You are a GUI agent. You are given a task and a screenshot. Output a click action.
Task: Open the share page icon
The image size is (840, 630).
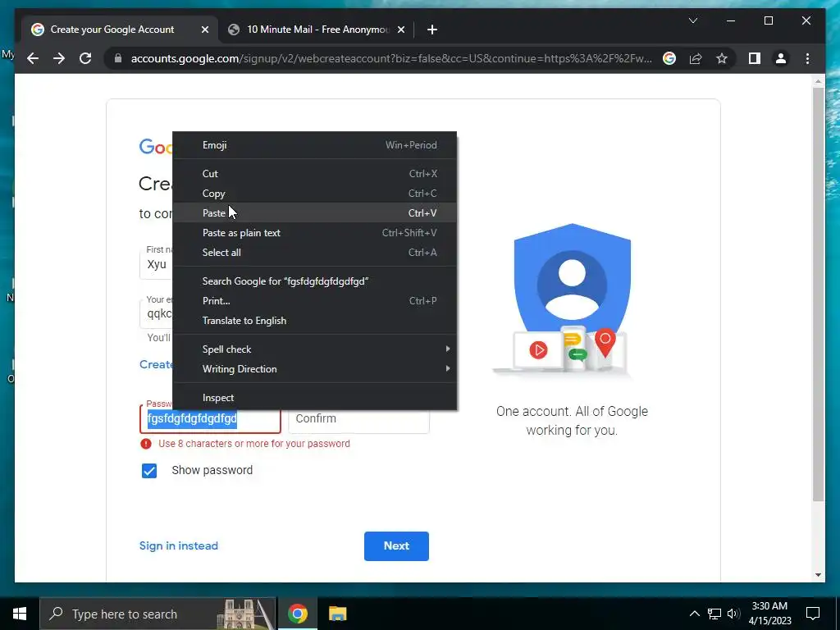696,58
